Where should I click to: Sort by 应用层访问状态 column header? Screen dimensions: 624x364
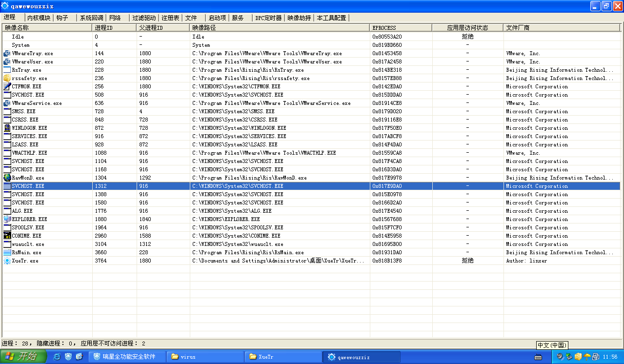tap(468, 28)
